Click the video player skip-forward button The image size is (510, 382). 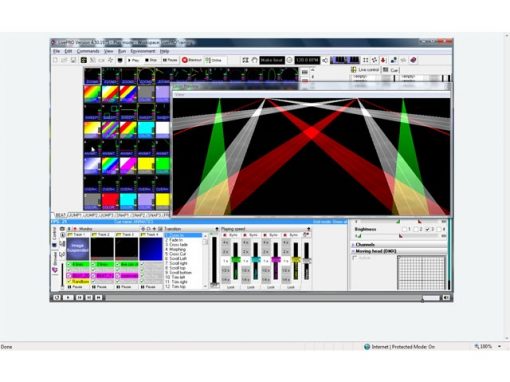pyautogui.click(x=98, y=297)
